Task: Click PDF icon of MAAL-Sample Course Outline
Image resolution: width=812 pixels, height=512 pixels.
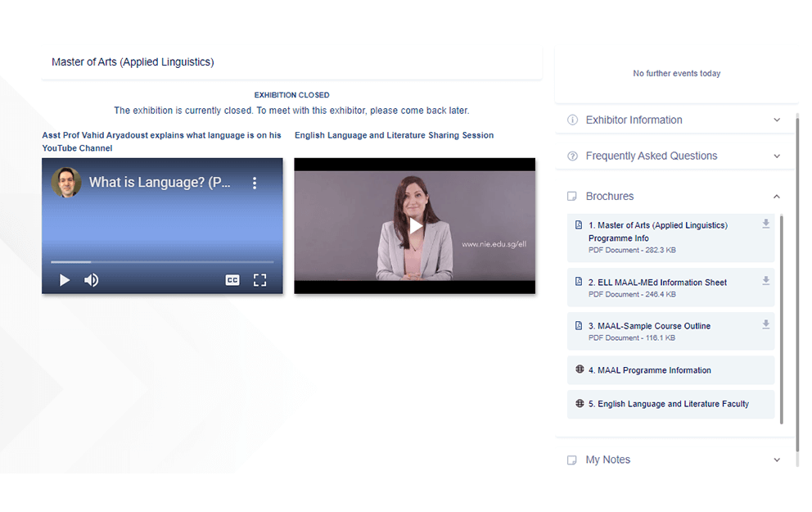Action: point(579,325)
